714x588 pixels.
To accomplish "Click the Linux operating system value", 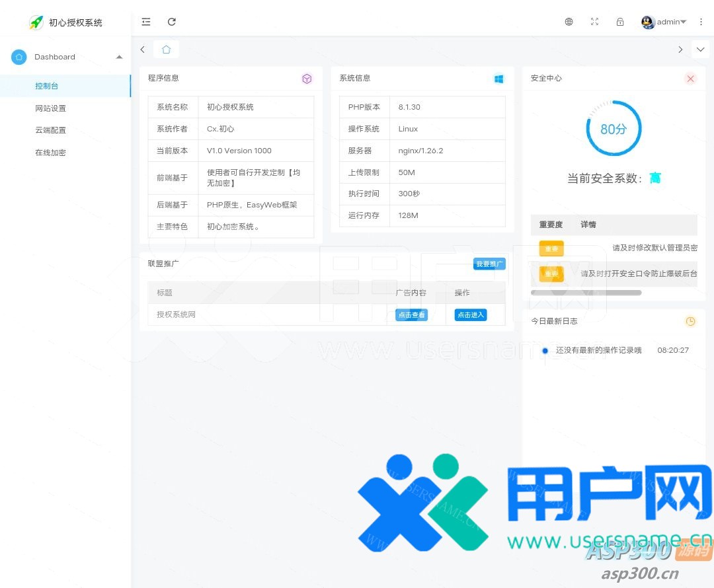I will pos(407,129).
